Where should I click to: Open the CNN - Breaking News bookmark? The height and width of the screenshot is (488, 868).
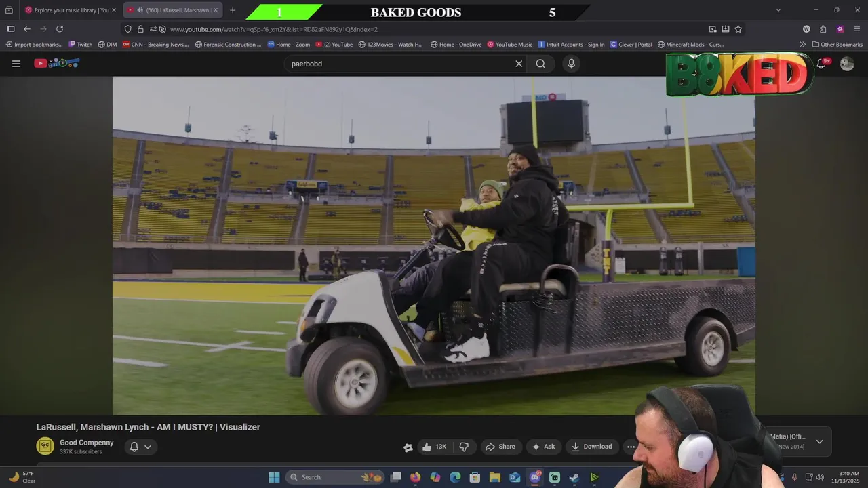point(156,45)
